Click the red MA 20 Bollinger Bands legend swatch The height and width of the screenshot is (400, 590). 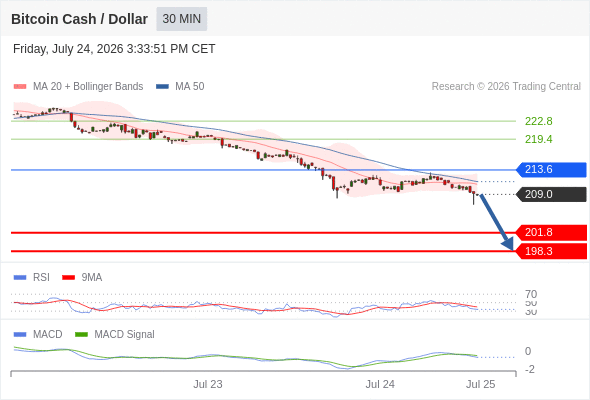tap(20, 87)
